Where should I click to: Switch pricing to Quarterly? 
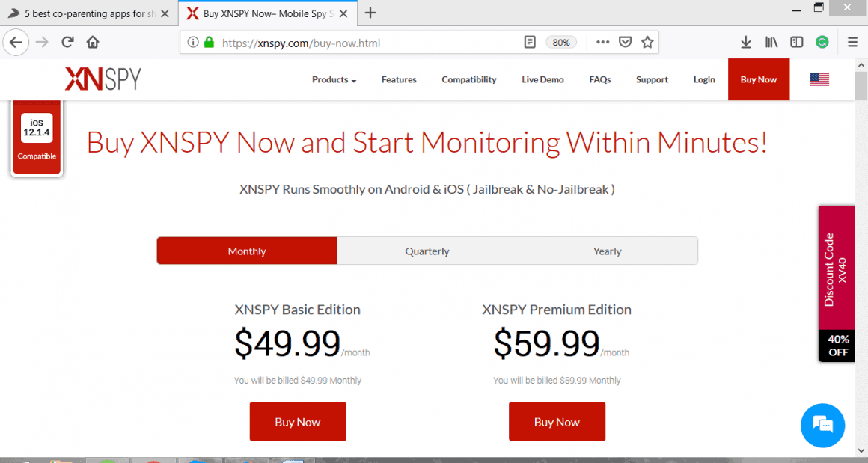[x=427, y=251]
